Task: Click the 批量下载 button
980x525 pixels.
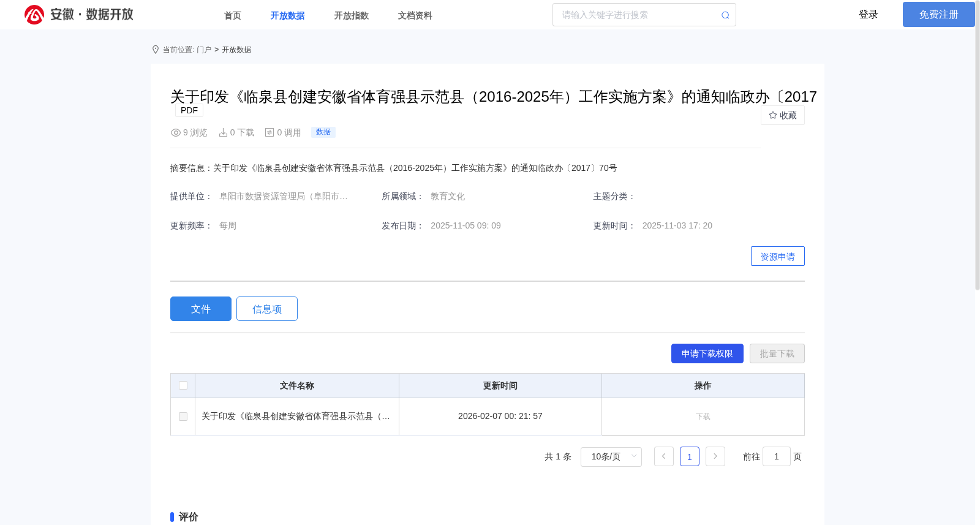Action: tap(777, 353)
